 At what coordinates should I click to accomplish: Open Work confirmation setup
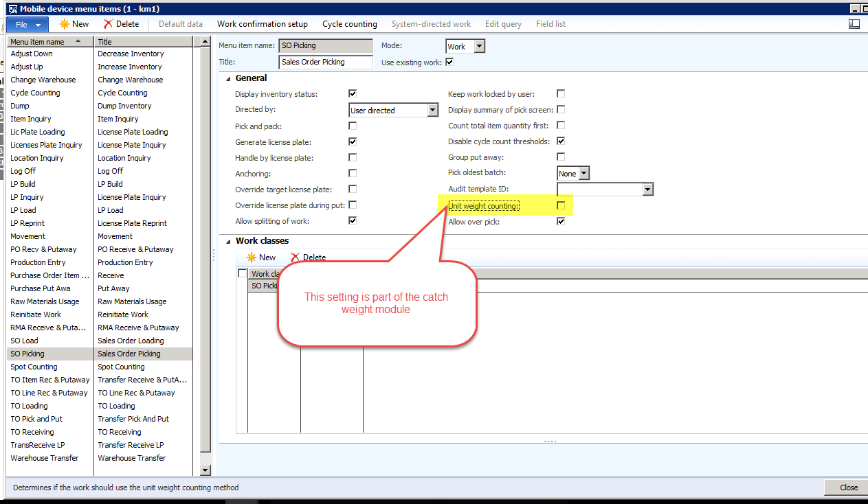coord(263,24)
